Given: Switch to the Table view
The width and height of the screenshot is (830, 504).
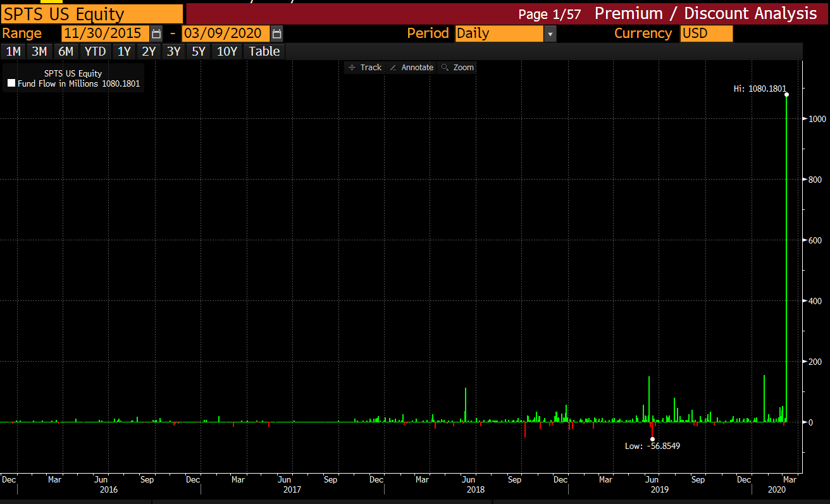Looking at the screenshot, I should (264, 51).
